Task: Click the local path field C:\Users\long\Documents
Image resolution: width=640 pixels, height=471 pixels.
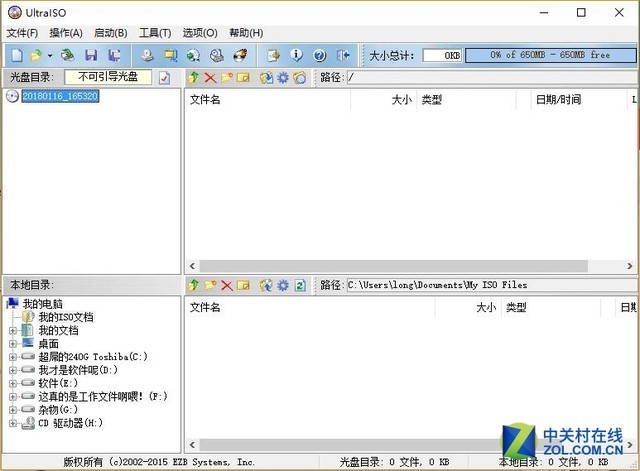Action: 492,285
